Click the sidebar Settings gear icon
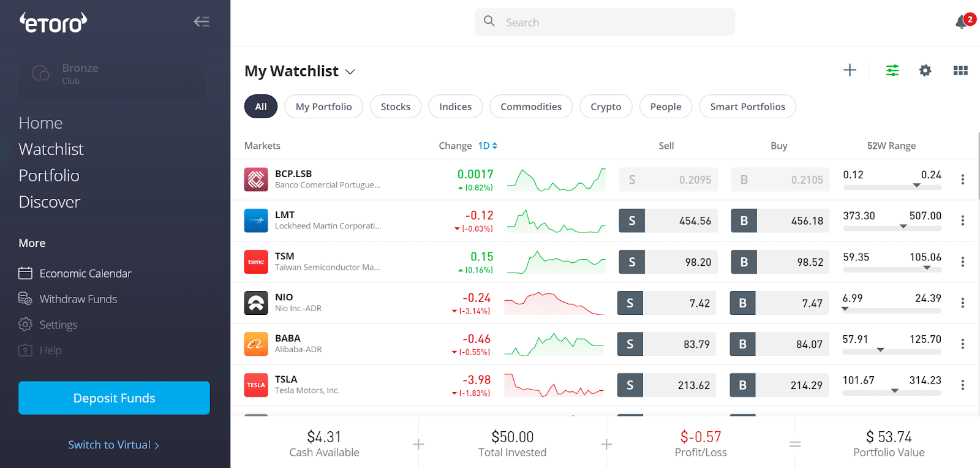The image size is (980, 468). point(25,324)
